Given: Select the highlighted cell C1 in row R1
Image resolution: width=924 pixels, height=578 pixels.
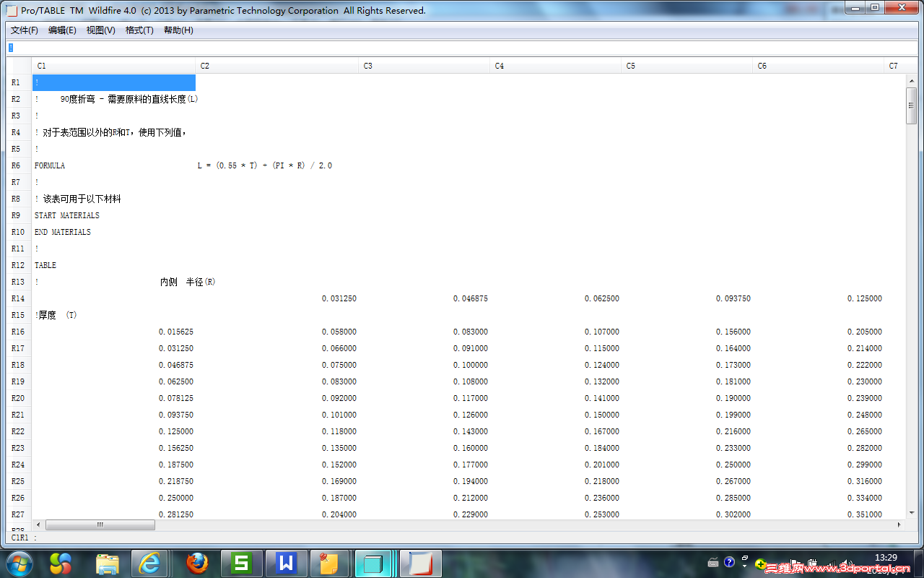Looking at the screenshot, I should 114,82.
